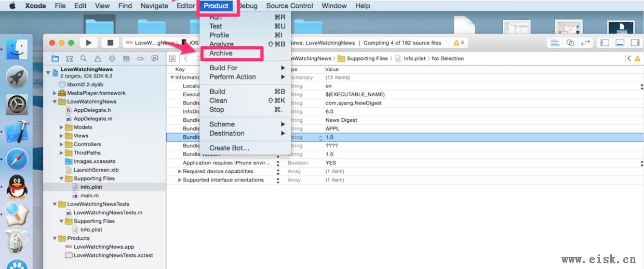The height and width of the screenshot is (269, 644).
Task: Open the Source Control menu
Action: point(290,6)
